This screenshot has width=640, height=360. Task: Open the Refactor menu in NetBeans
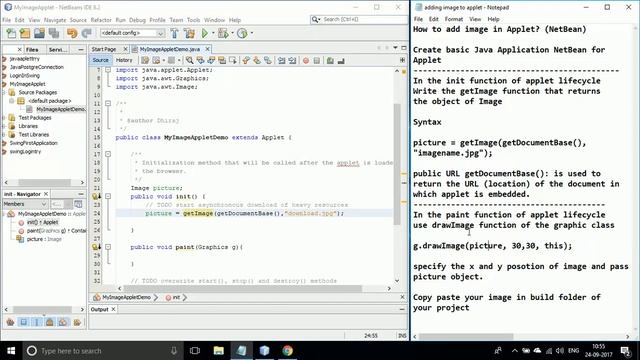tap(101, 20)
